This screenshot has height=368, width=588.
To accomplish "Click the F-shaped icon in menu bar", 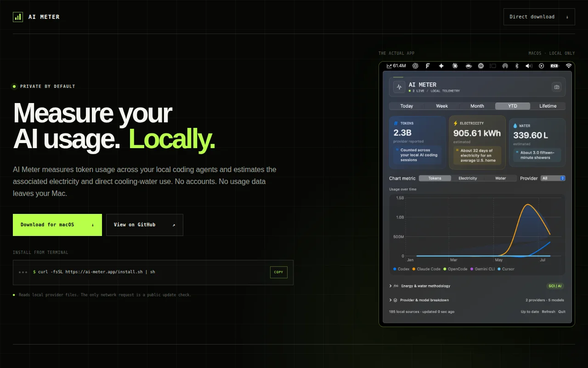I will [428, 66].
